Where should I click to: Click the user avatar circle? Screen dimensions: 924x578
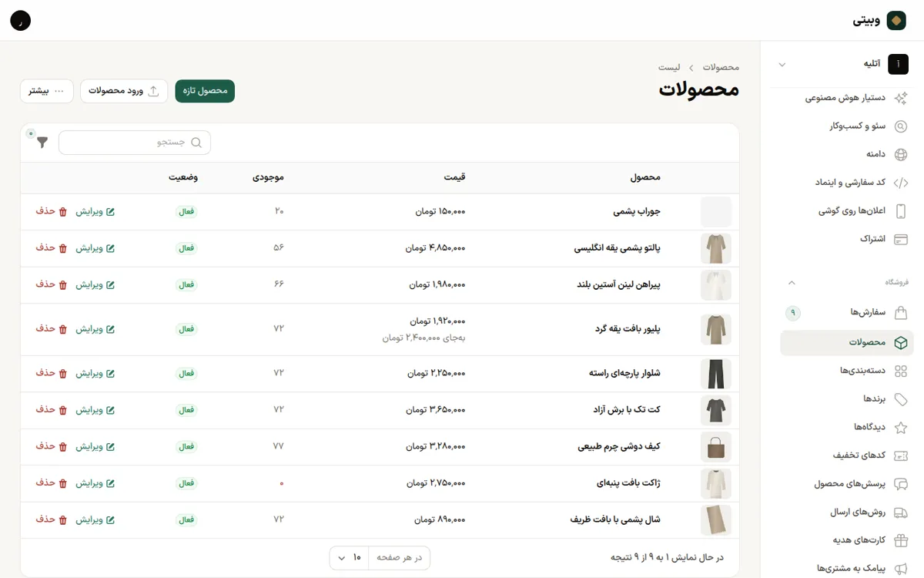click(21, 21)
